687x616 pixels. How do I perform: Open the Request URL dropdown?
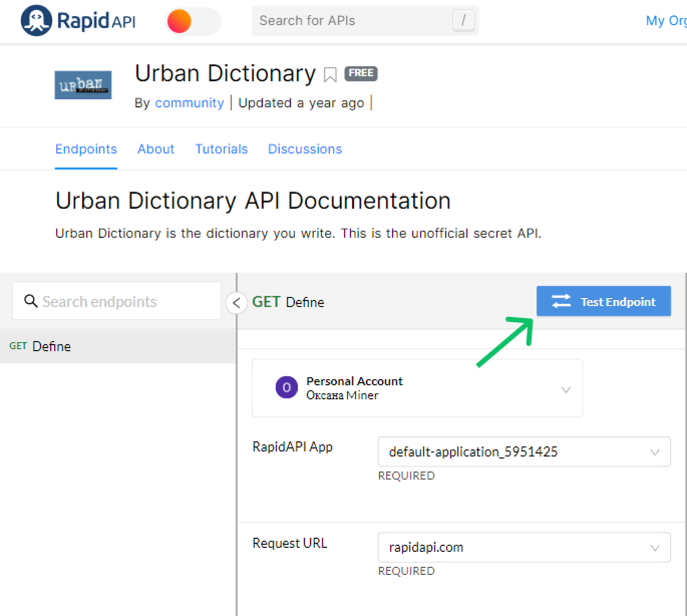coord(524,547)
